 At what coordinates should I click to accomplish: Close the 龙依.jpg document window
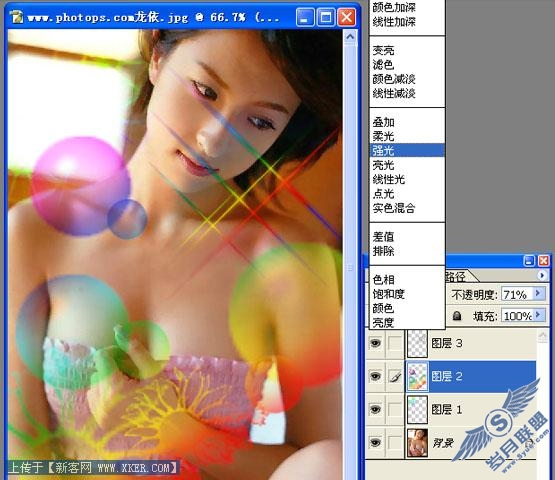click(347, 17)
